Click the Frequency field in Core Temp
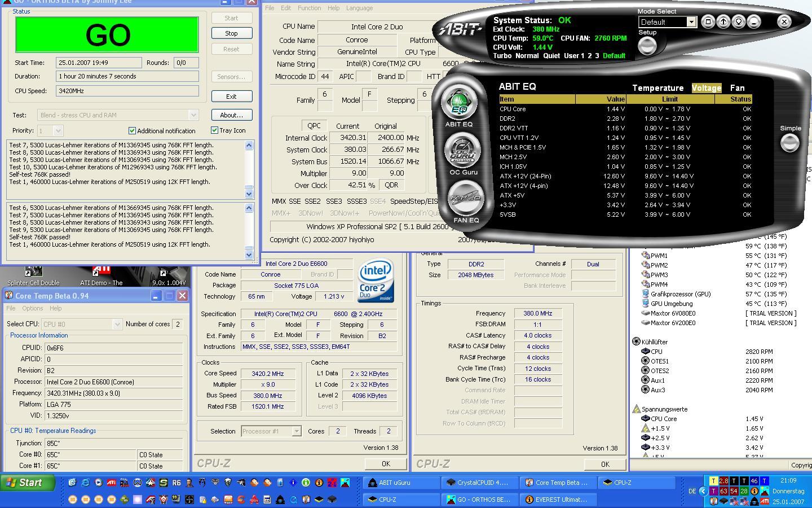Screen dimensions: 812x508 [114, 393]
